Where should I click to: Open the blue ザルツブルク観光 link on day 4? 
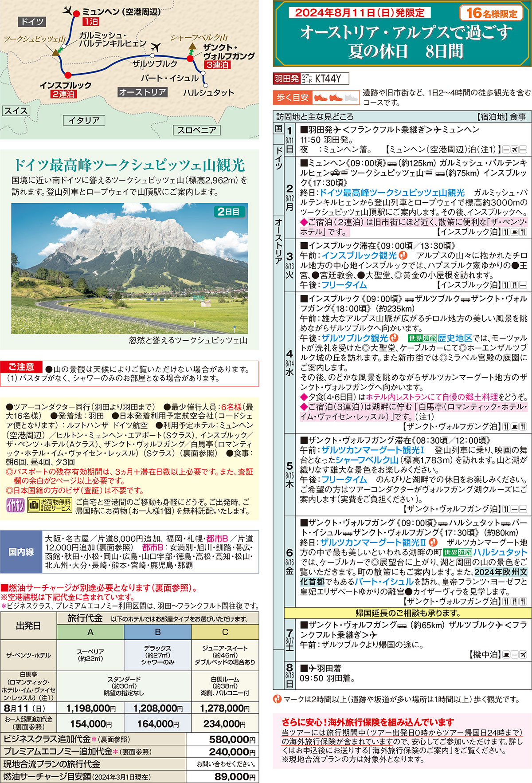tap(355, 338)
